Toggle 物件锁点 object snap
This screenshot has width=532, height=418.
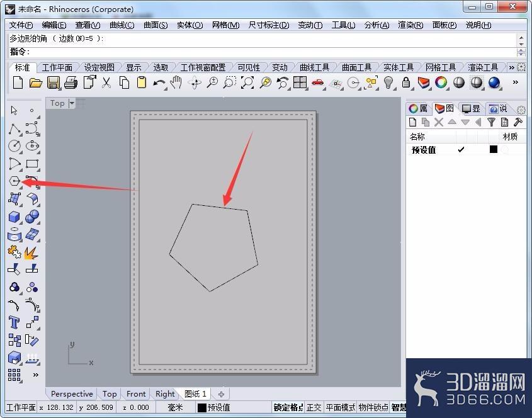pyautogui.click(x=373, y=407)
